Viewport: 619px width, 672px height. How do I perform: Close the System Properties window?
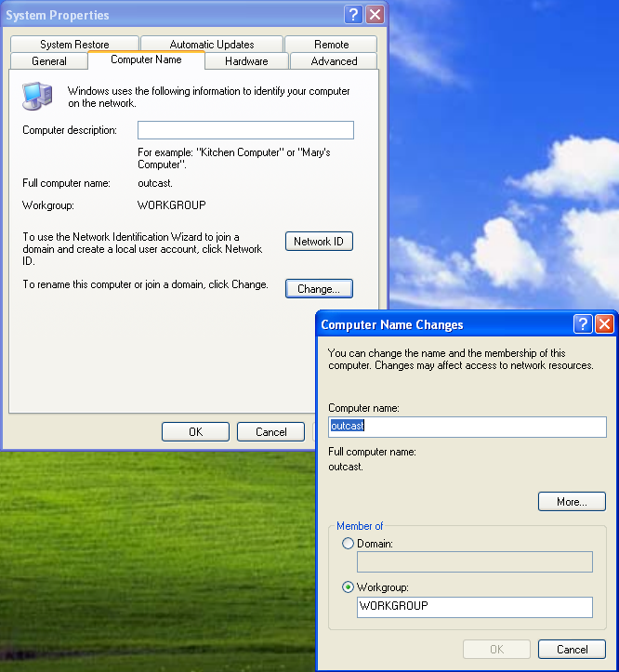pos(375,15)
